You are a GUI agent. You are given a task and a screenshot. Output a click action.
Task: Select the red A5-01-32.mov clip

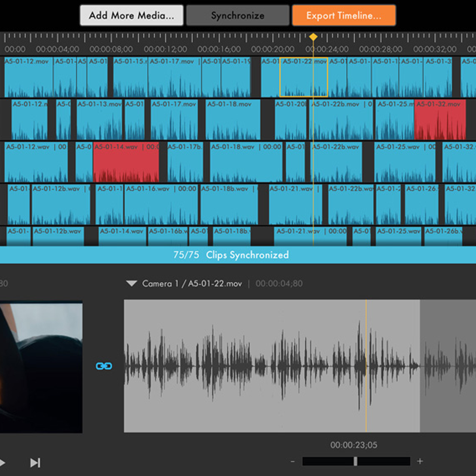coord(440,120)
